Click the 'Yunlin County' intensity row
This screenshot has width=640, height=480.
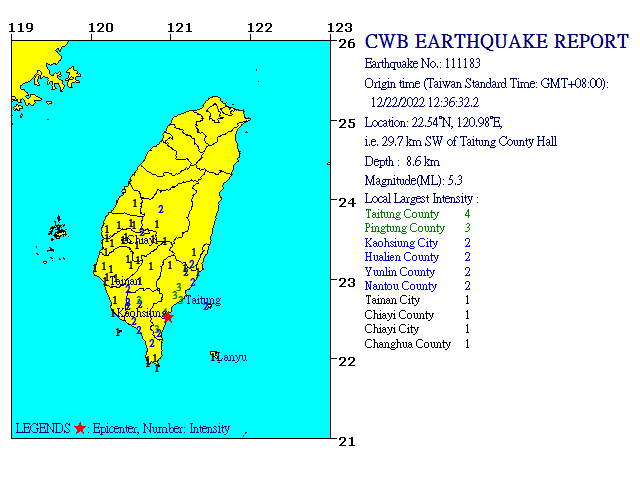pos(417,272)
